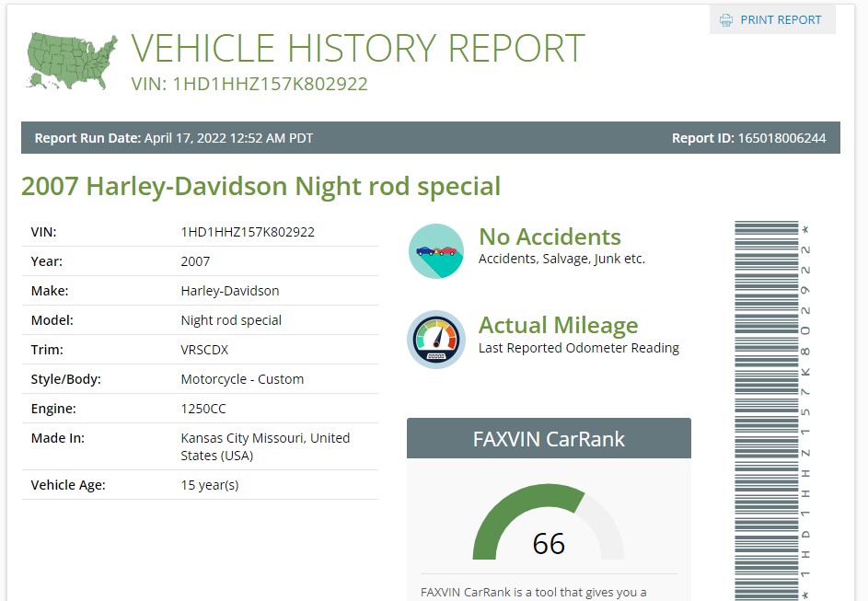Click the Engine value 1250CC
This screenshot has width=868, height=601.
pos(203,409)
